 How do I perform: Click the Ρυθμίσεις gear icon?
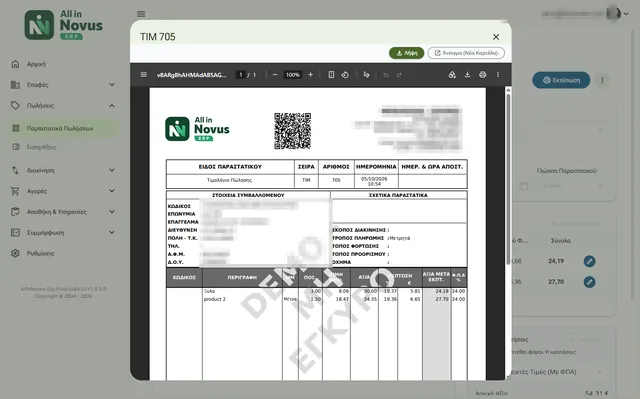tap(15, 253)
